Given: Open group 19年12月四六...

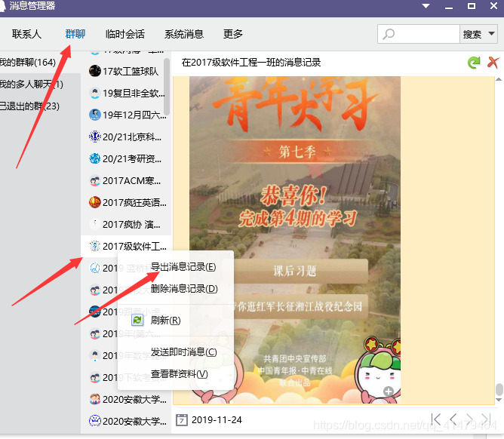Looking at the screenshot, I should click(x=126, y=115).
